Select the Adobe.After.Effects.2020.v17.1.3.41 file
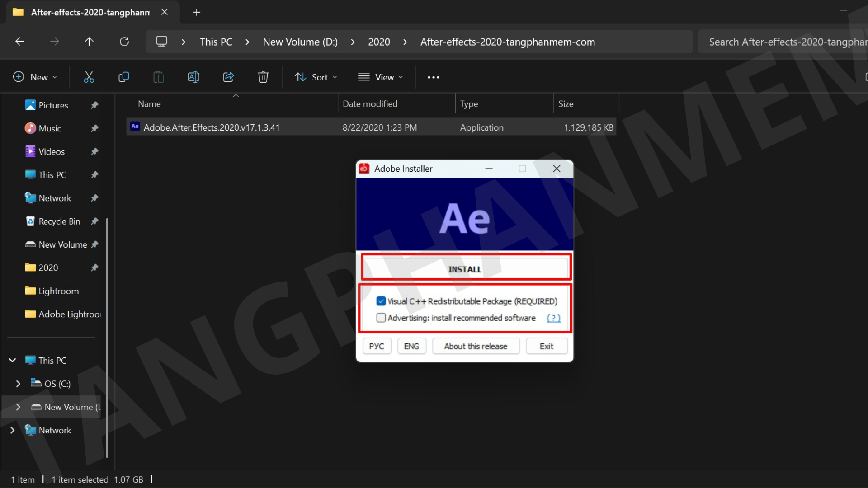The height and width of the screenshot is (488, 868). pos(371,127)
